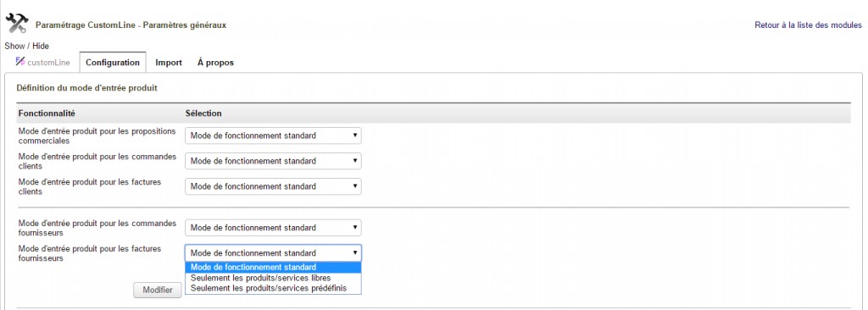
Task: Select the customLine tab
Action: pyautogui.click(x=43, y=63)
